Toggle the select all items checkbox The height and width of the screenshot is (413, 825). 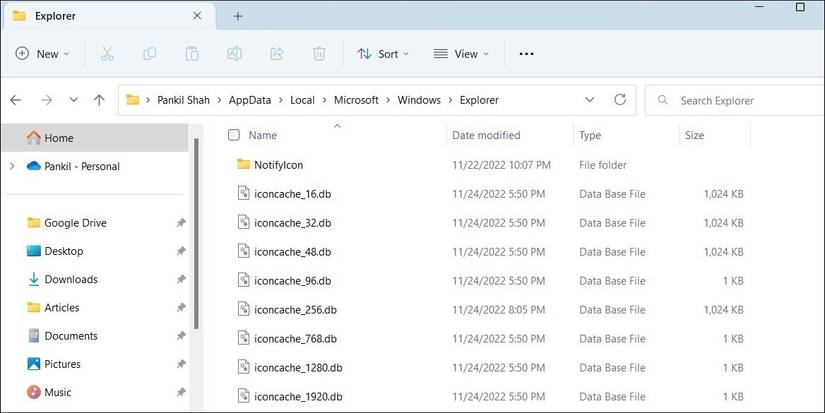(234, 135)
